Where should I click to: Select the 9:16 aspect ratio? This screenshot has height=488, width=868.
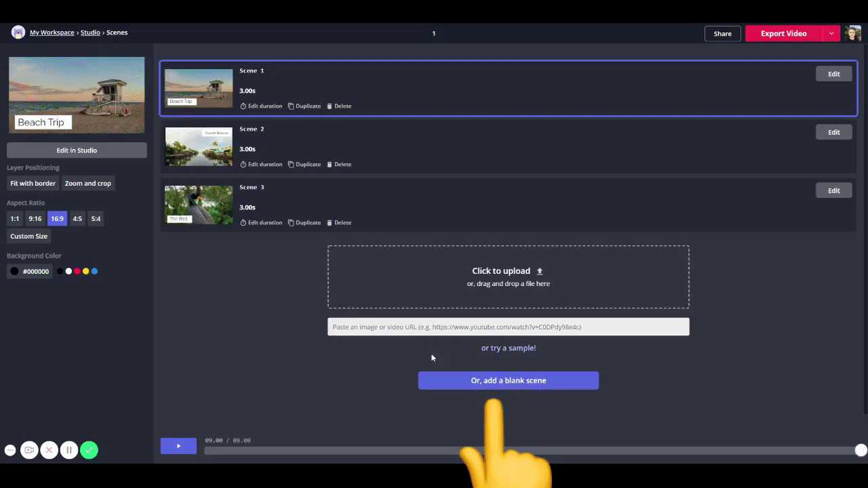coord(35,219)
